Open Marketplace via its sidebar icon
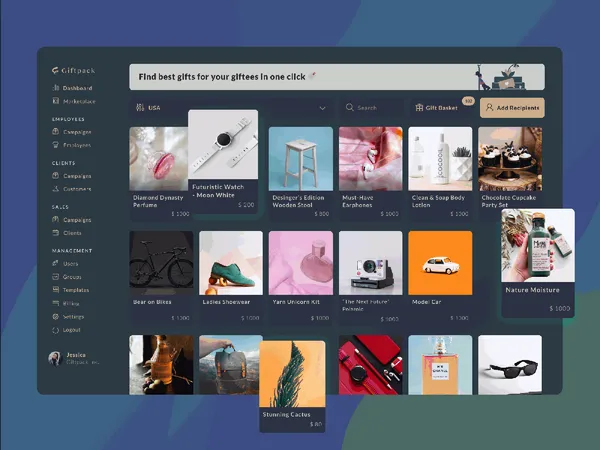The image size is (600, 450). 55,101
